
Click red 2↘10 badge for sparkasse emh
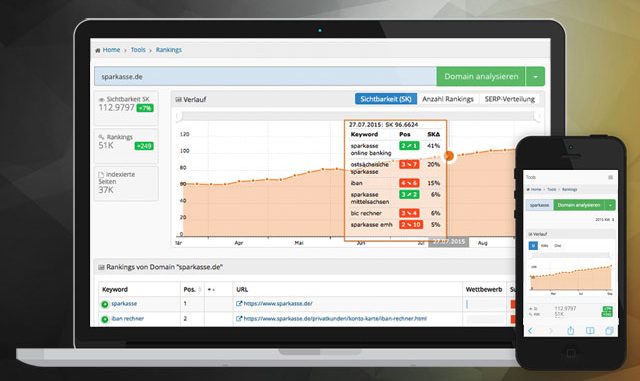(411, 225)
